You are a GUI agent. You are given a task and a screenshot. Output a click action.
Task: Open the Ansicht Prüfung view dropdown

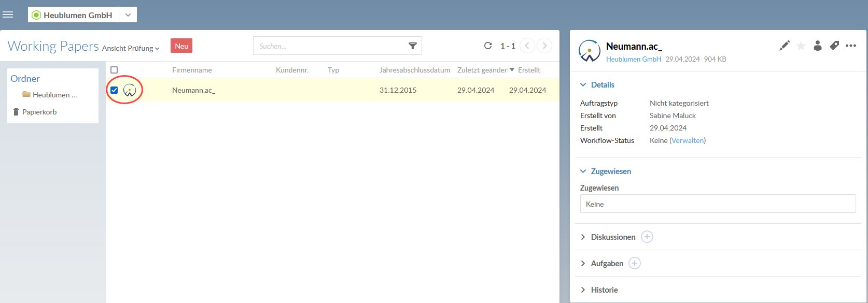pyautogui.click(x=131, y=48)
